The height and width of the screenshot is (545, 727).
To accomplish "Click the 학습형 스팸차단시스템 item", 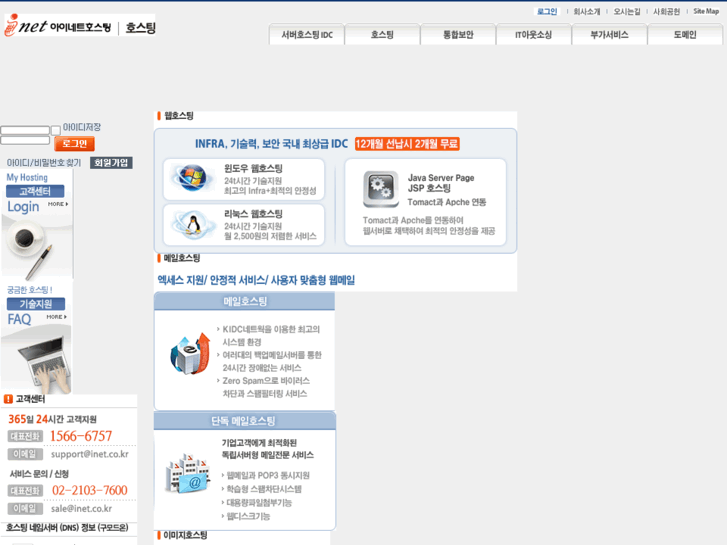I will tap(264, 489).
